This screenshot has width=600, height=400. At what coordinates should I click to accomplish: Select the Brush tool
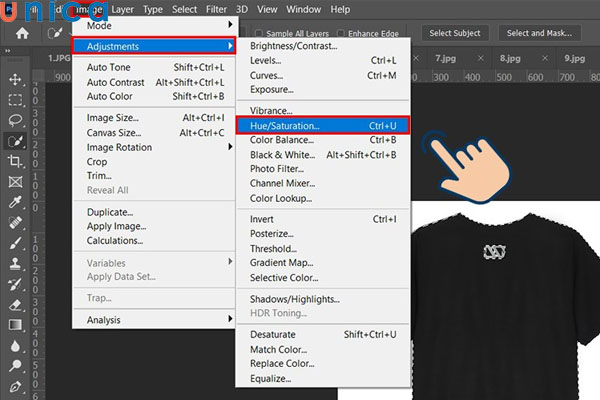click(15, 244)
